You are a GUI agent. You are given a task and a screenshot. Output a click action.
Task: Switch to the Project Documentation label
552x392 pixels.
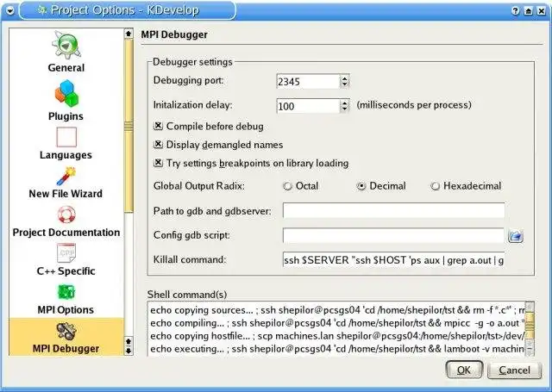pyautogui.click(x=66, y=233)
